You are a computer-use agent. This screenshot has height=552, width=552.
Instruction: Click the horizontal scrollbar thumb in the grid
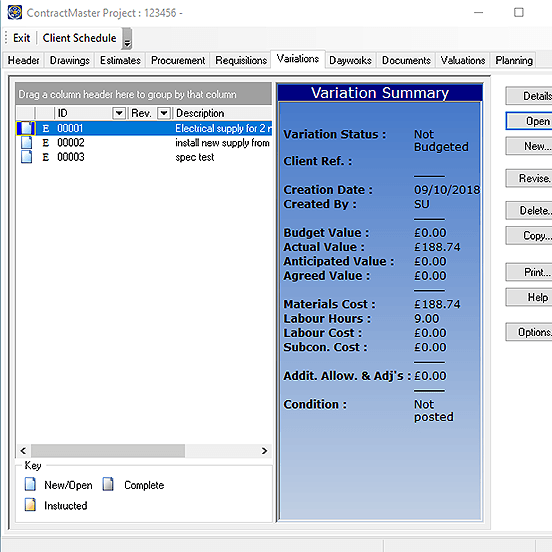[x=108, y=451]
